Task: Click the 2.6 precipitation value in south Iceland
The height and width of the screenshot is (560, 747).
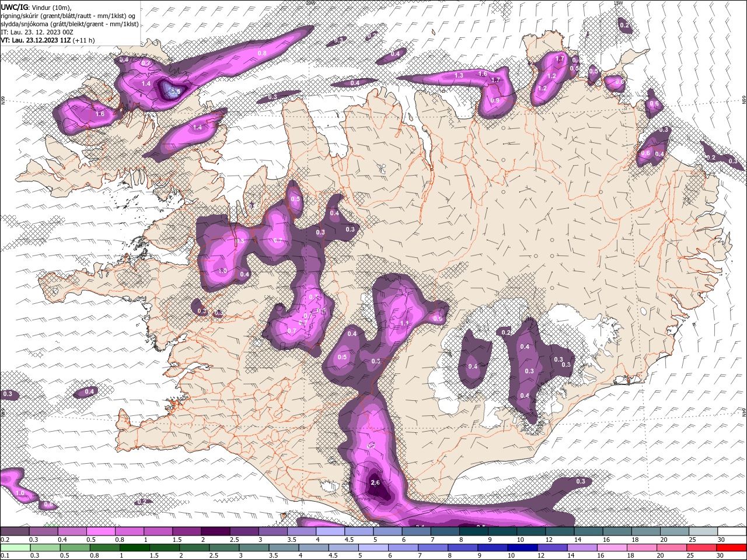Action: coord(375,482)
